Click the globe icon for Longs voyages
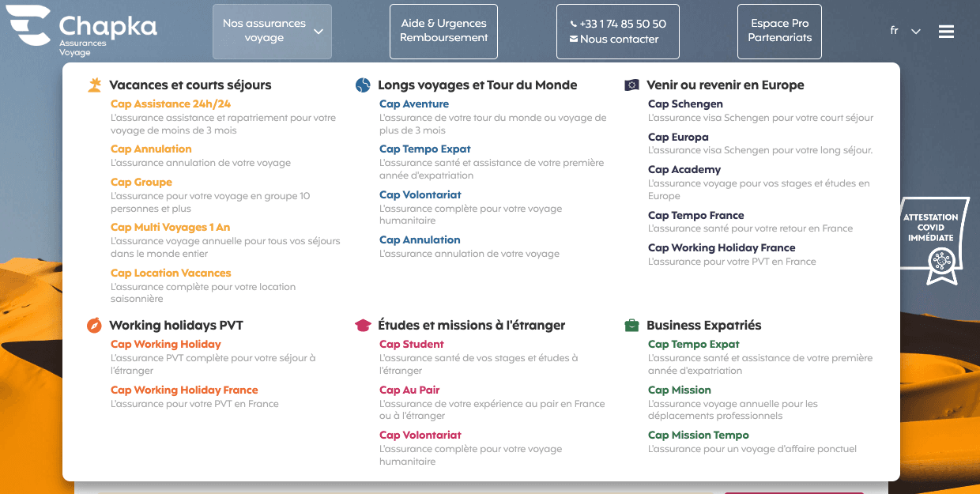Image resolution: width=980 pixels, height=494 pixels. pos(363,83)
